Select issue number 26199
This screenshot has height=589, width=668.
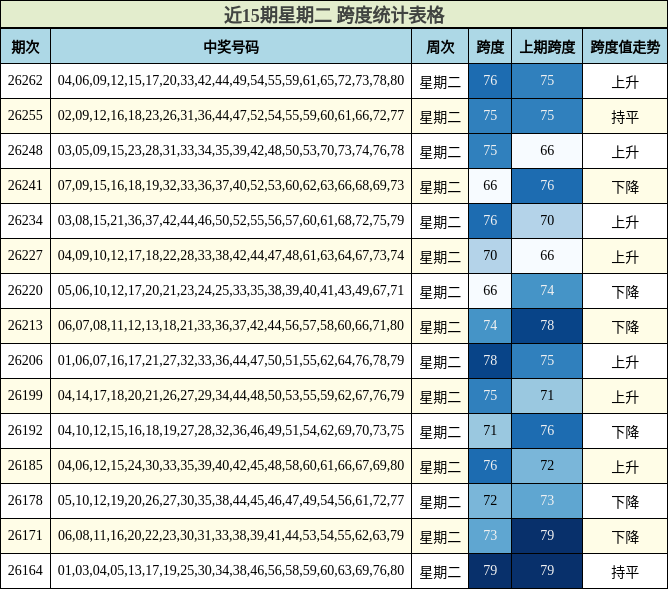pos(25,395)
